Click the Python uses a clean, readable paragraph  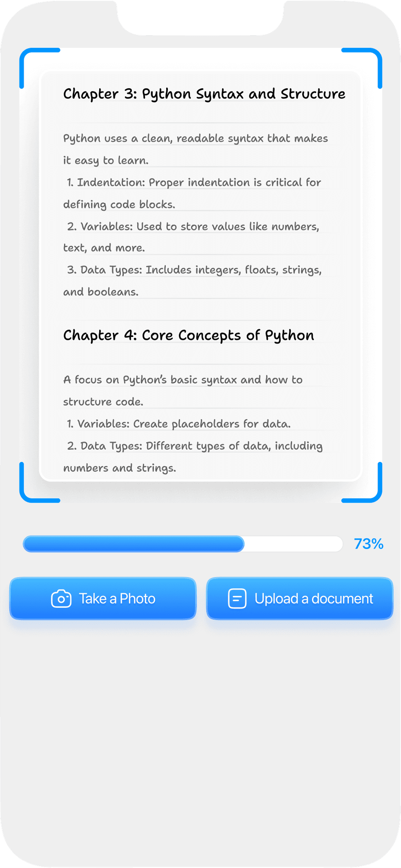point(195,149)
